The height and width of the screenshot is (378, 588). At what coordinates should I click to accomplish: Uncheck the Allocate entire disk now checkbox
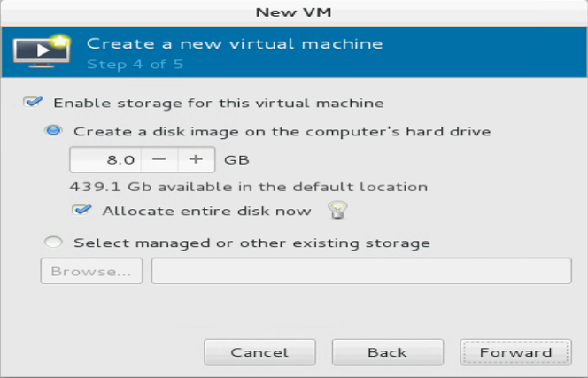click(81, 211)
